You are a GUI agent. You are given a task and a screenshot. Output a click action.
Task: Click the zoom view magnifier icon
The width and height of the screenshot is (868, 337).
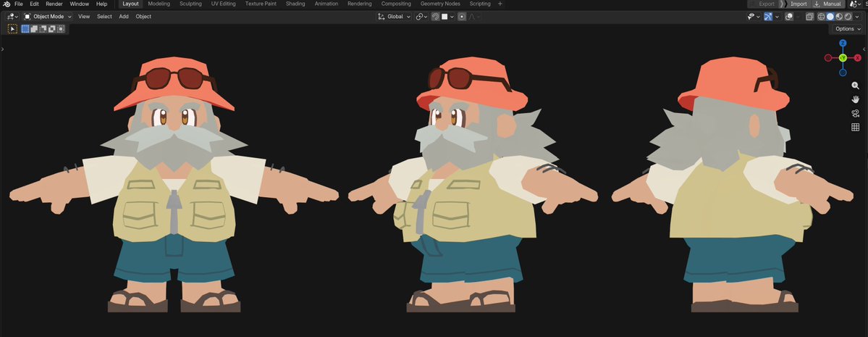[x=855, y=86]
